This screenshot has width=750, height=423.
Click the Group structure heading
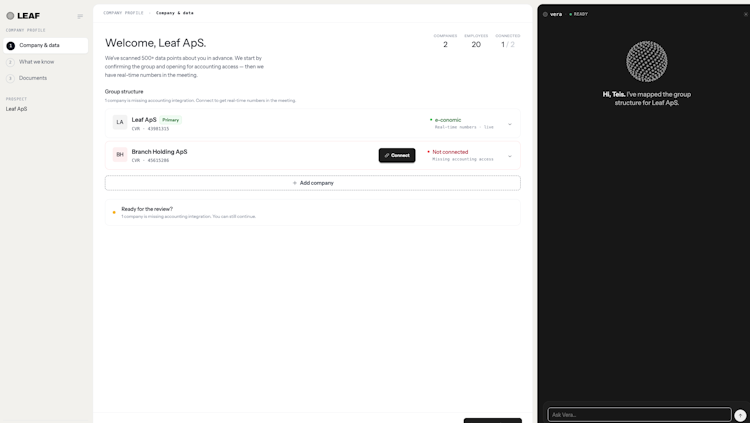(124, 92)
